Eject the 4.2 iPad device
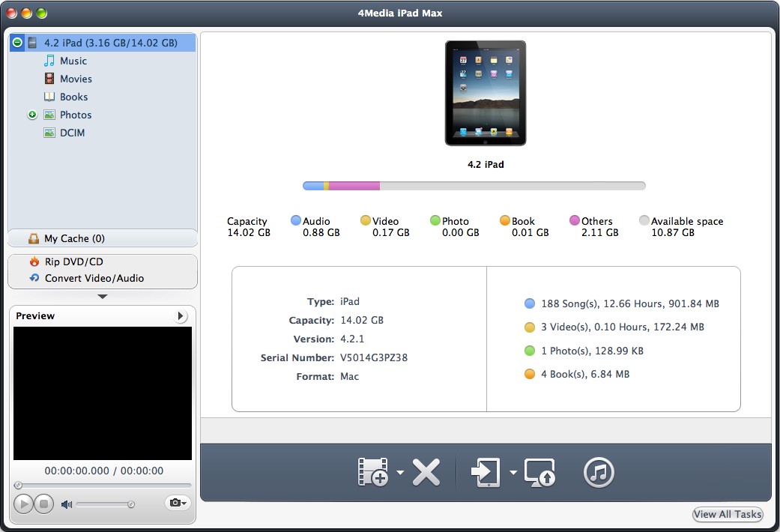Viewport: 780px width, 532px height. point(16,43)
